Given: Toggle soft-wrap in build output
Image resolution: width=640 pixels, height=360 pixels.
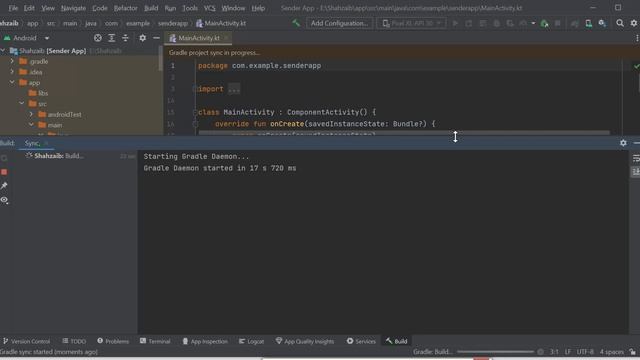Looking at the screenshot, I should click(636, 158).
